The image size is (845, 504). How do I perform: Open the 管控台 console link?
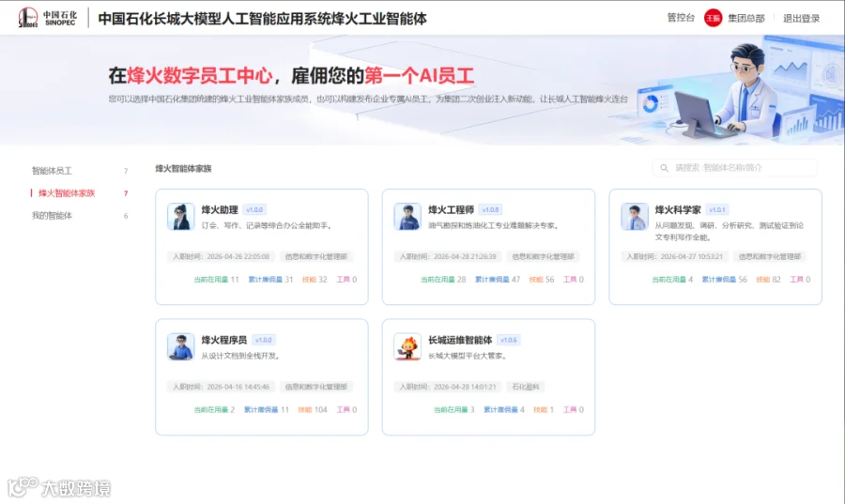(x=681, y=18)
